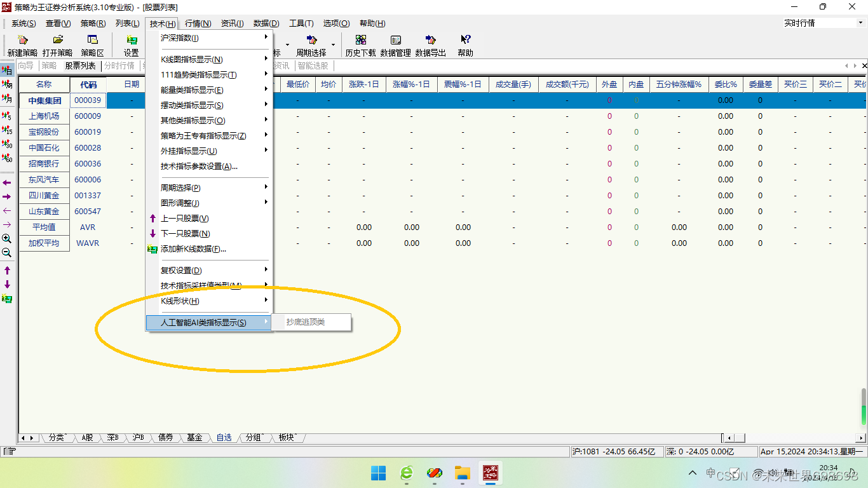Viewport: 868px width, 488px height.
Task: Click the thin left arrow sidebar icon
Action: pos(7,210)
